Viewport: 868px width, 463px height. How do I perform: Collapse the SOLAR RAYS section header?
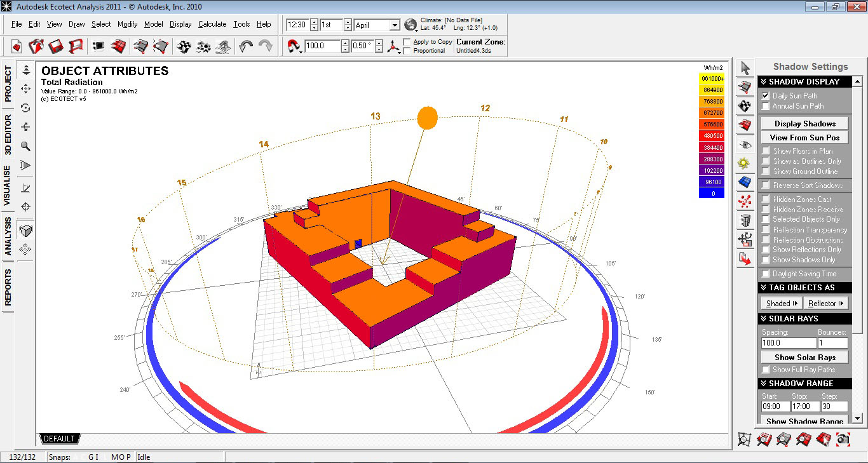(804, 319)
